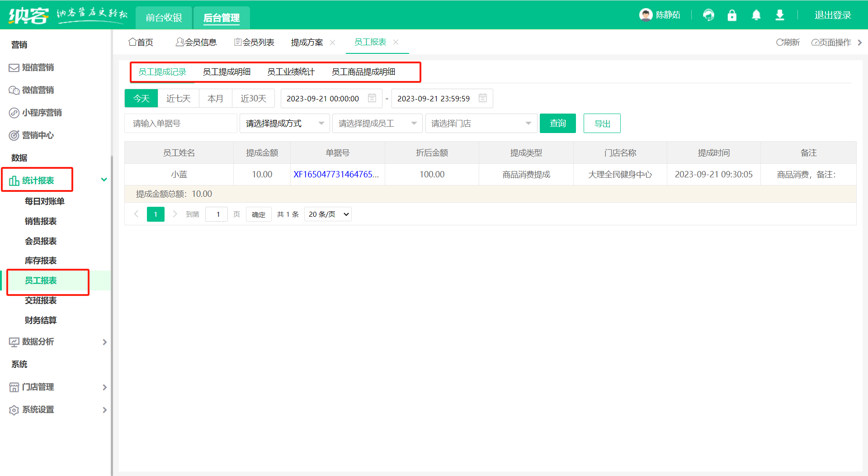Click the user avatar icon
868x476 pixels.
pos(646,15)
